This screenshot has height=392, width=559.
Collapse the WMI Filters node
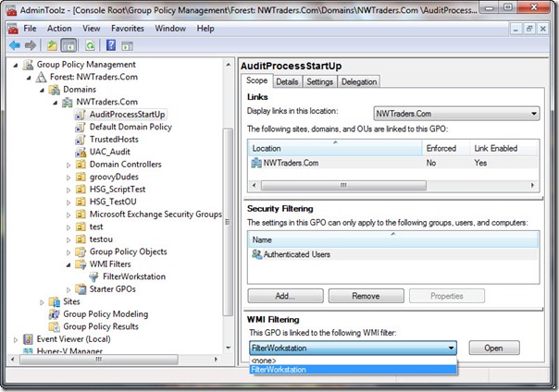68,264
